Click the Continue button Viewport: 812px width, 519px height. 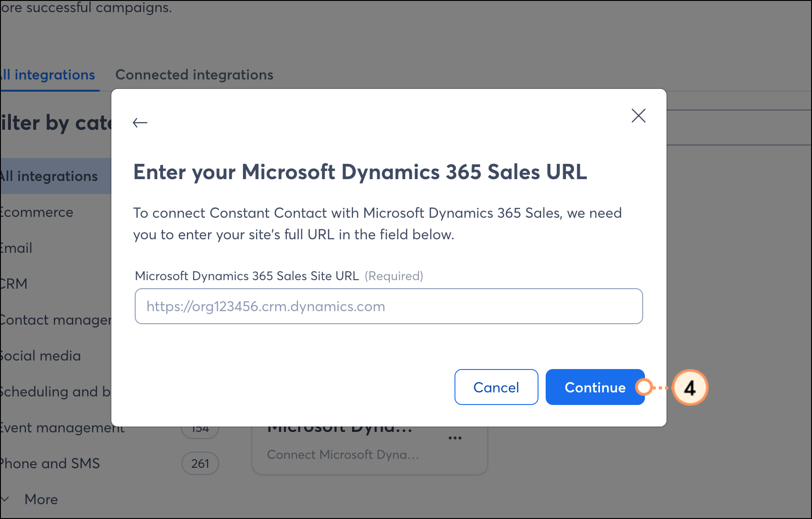[x=595, y=387]
